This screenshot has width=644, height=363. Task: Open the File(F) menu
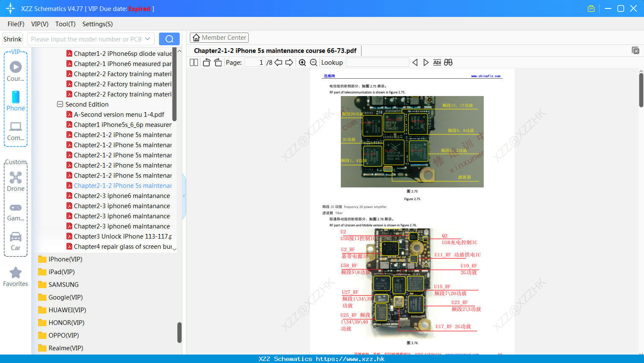click(16, 24)
